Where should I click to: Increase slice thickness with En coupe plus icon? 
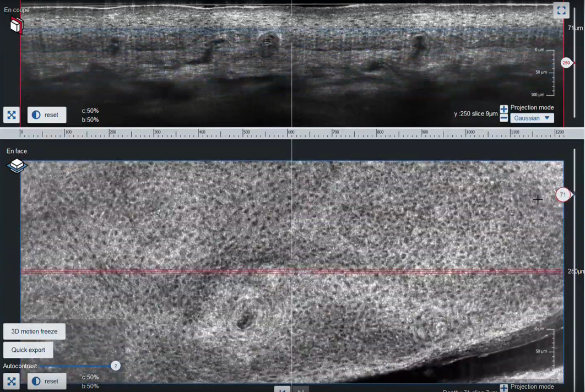coord(503,109)
